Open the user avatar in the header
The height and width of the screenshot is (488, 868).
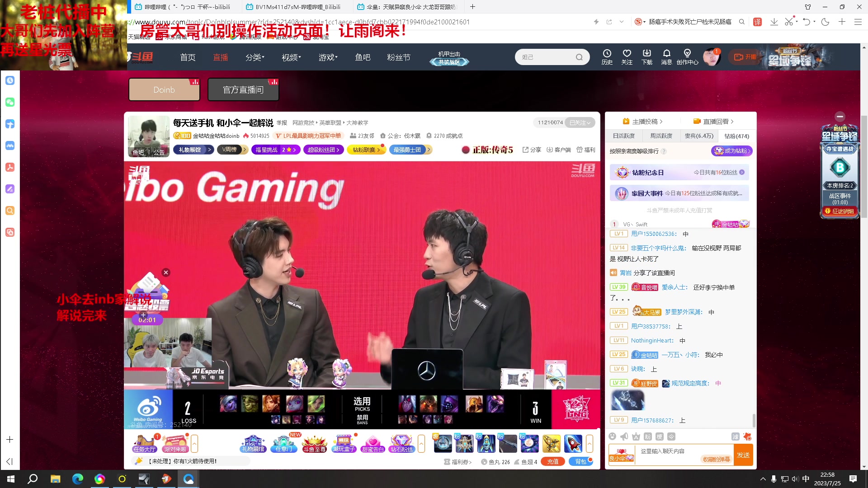[711, 57]
